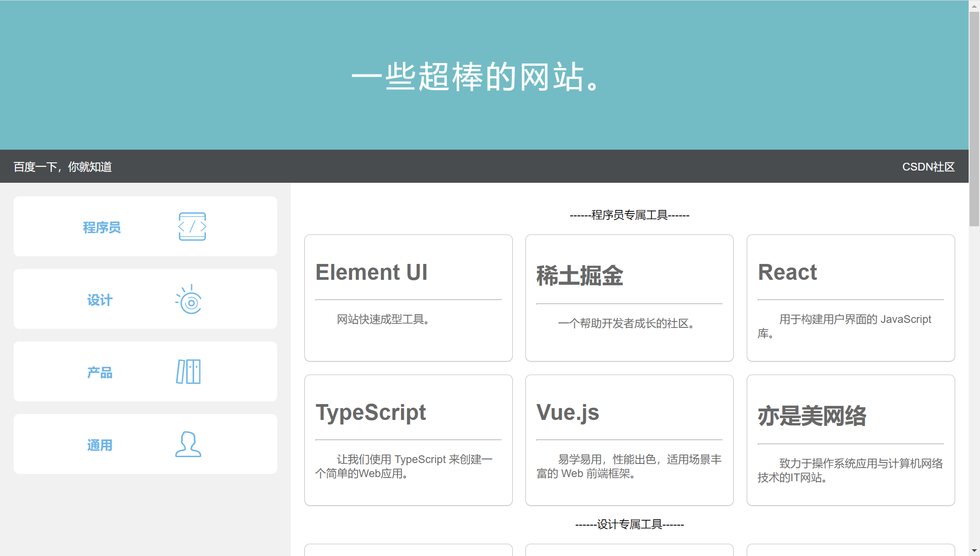Open the Element UI card title

(x=371, y=273)
